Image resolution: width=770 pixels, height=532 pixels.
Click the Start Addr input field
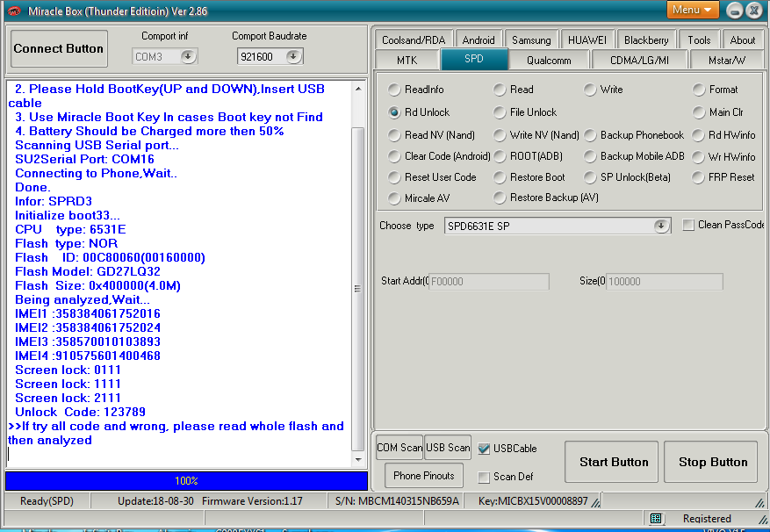[489, 282]
